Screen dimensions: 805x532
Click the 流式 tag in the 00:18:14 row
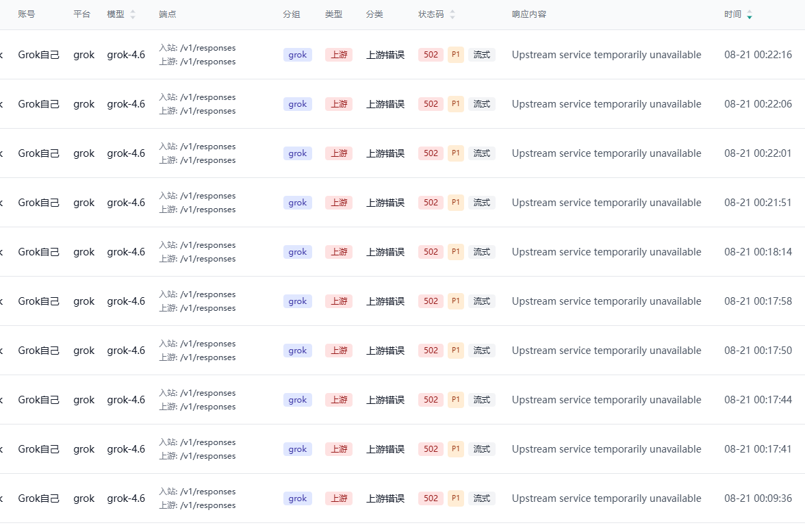(x=482, y=252)
